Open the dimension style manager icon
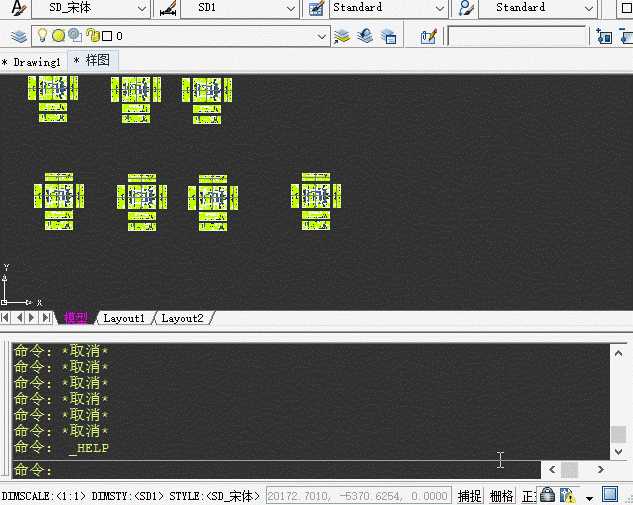633x505 pixels. [x=168, y=8]
